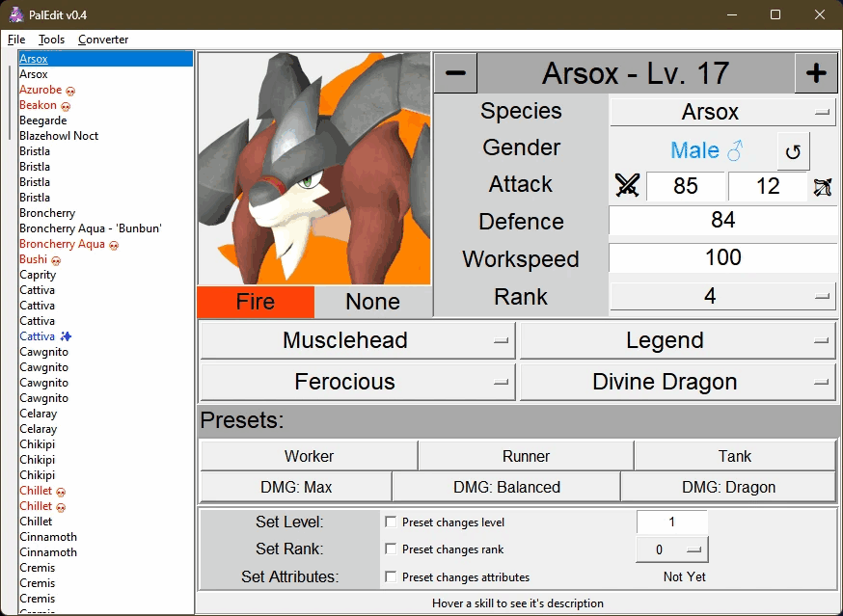Open the Tools menu

point(51,40)
